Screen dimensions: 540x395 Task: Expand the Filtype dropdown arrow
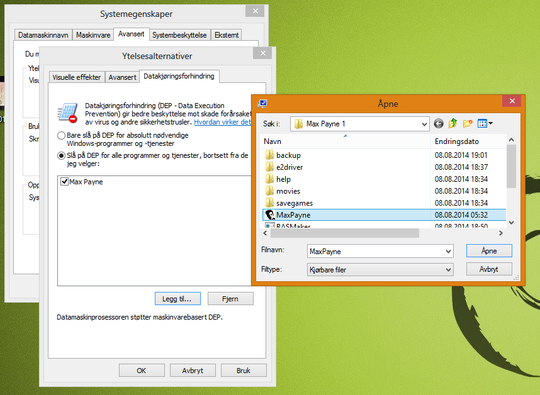tap(448, 270)
